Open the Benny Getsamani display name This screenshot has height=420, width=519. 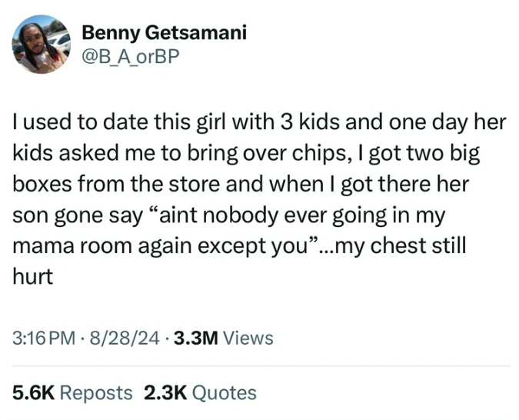164,32
